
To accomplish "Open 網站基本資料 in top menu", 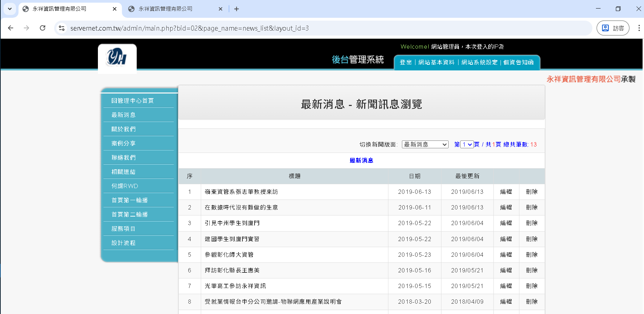I will (436, 62).
